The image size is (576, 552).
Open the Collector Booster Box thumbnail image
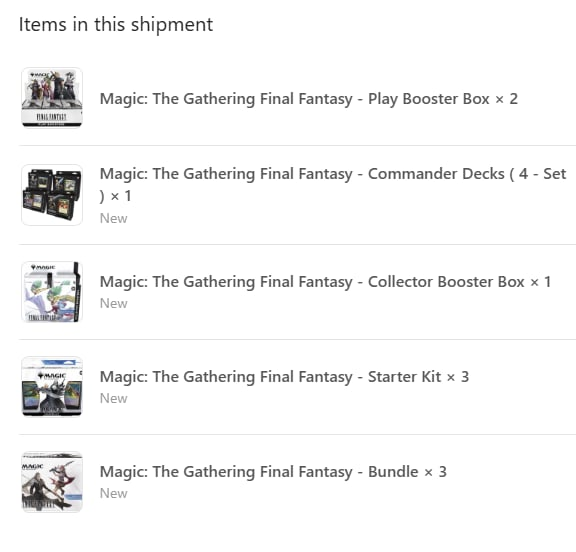(x=52, y=292)
